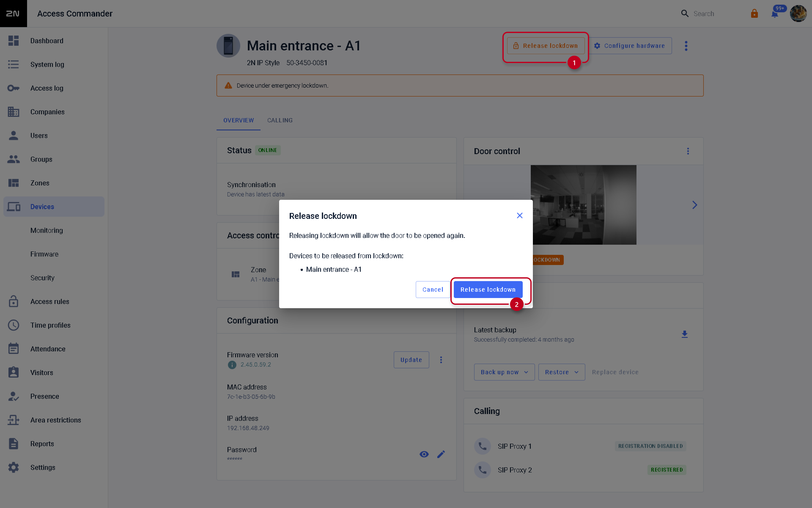Open the user avatar menu
Viewport: 812px width, 508px height.
click(x=798, y=13)
